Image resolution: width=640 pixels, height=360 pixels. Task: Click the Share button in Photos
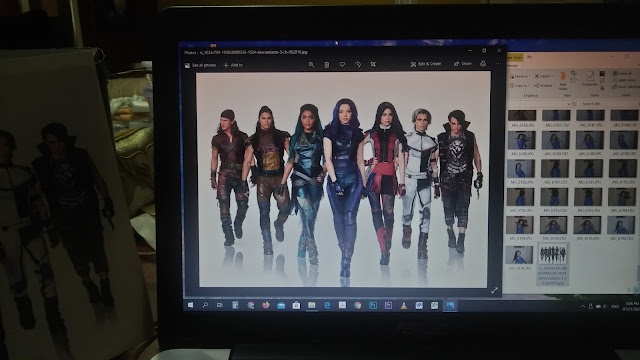point(463,64)
